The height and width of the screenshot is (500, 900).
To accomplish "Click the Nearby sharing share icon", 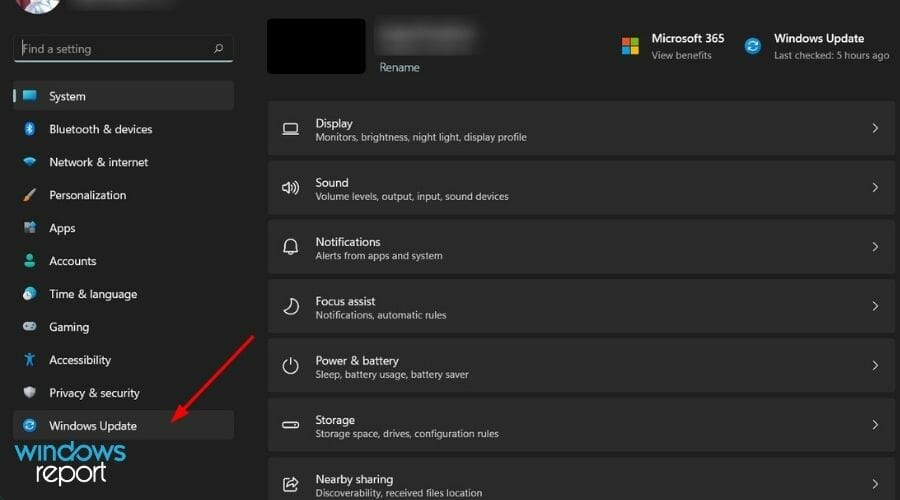I will click(x=290, y=484).
